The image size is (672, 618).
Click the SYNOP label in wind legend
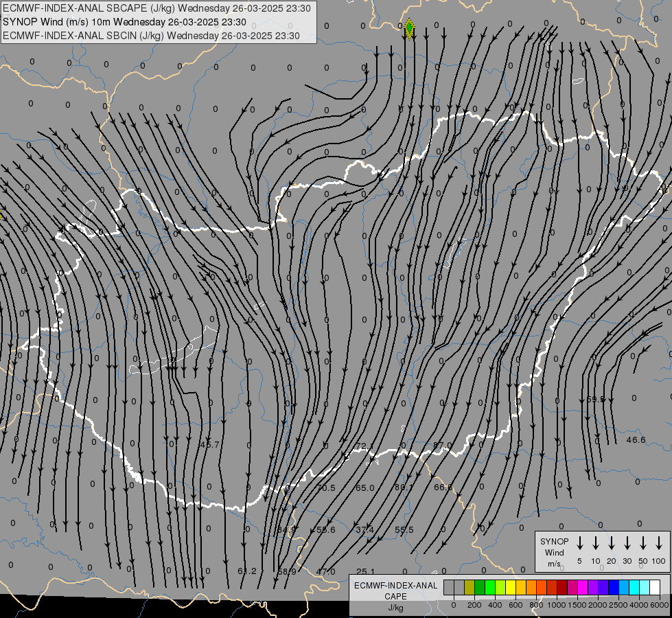click(x=554, y=542)
